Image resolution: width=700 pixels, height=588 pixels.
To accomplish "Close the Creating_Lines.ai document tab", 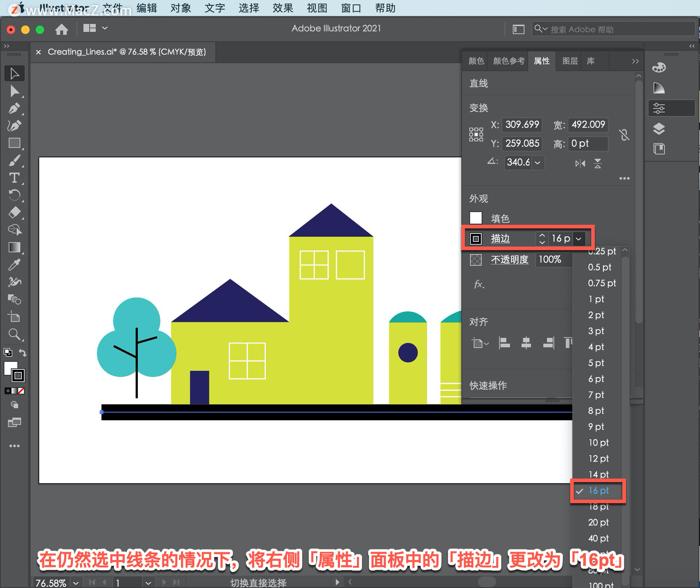I will [x=38, y=52].
